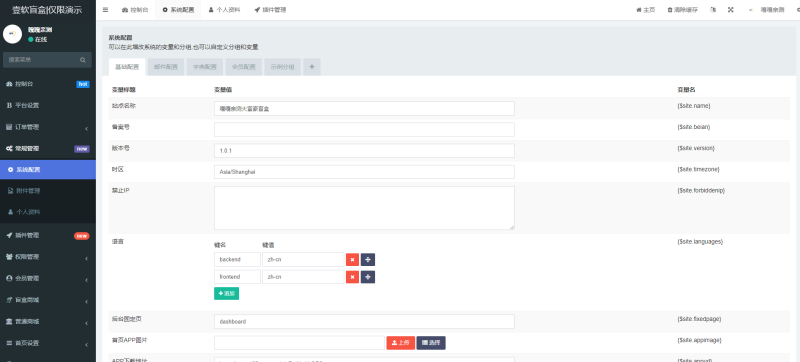Viewport: 800px width, 362px height.
Task: Expand the 首页设置 sidebar menu
Action: pyautogui.click(x=48, y=343)
